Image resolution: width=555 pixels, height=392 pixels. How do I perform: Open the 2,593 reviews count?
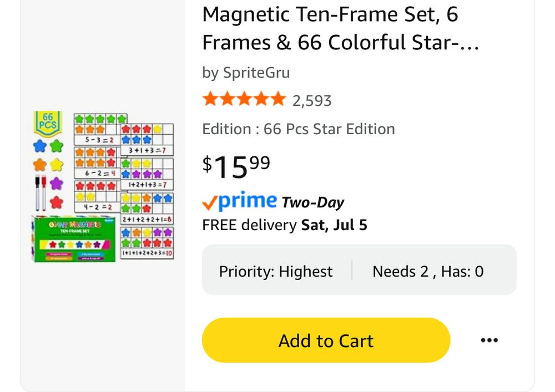tap(312, 101)
